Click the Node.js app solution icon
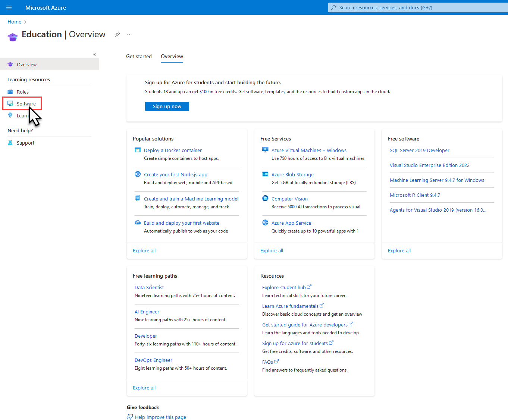This screenshot has width=508, height=420. [x=138, y=174]
